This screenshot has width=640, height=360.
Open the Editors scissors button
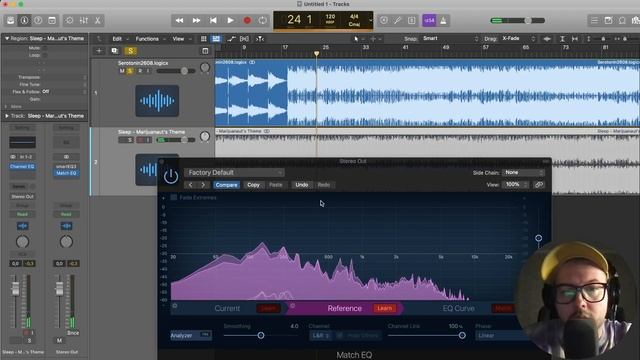(98, 20)
